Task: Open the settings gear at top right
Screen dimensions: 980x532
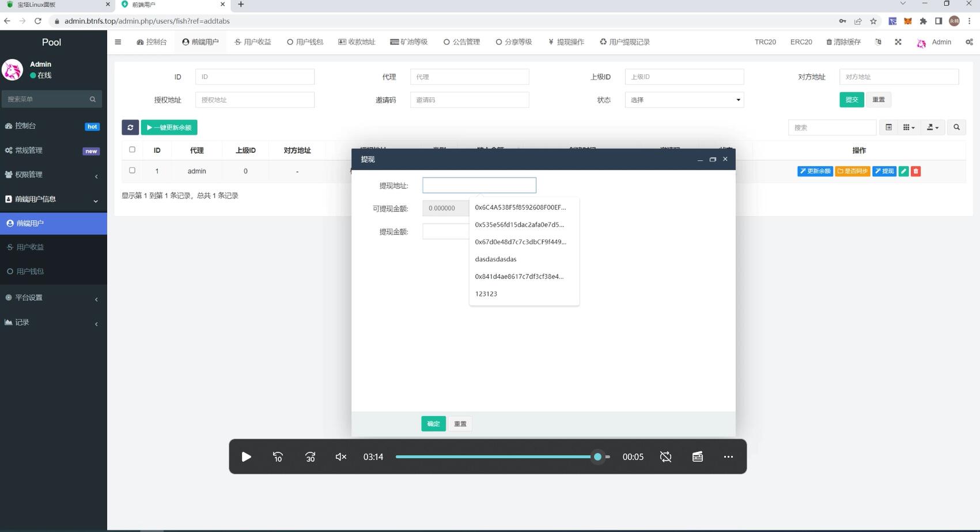Action: point(969,41)
